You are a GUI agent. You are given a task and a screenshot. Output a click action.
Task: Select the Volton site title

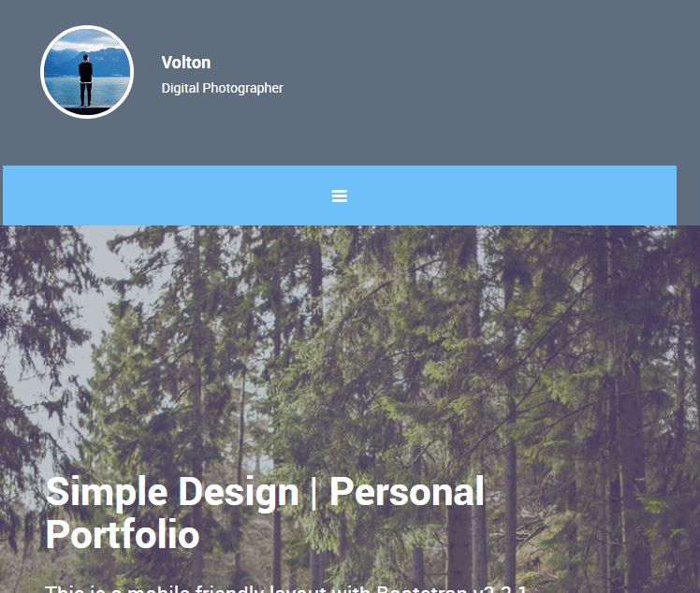[x=185, y=63]
